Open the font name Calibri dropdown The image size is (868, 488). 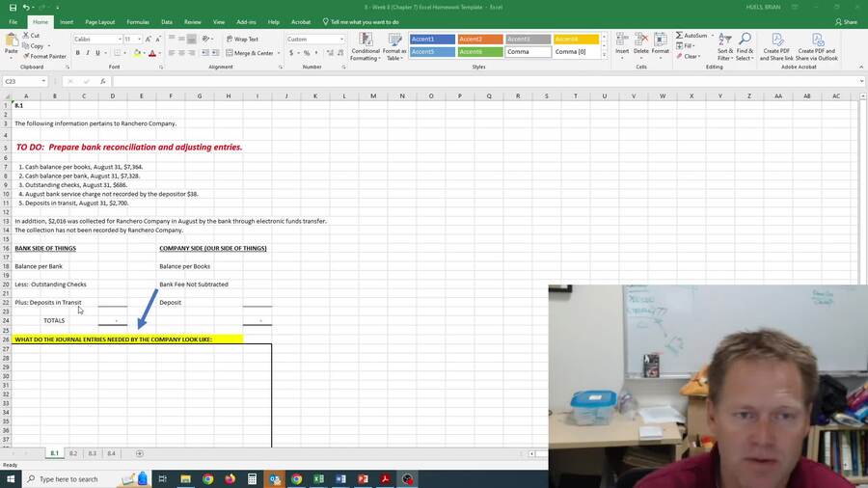tap(120, 40)
